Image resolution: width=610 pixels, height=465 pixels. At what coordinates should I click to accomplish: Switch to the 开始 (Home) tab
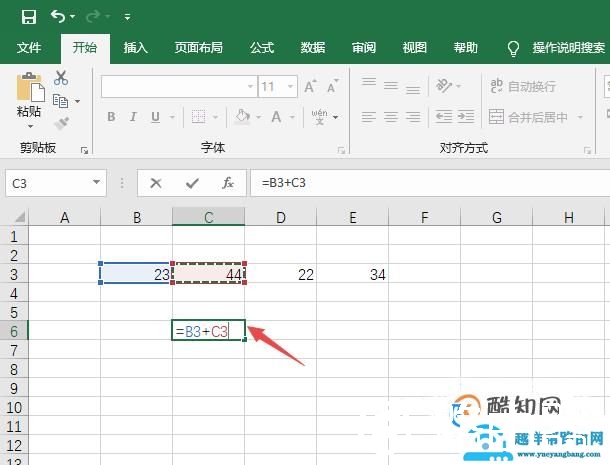click(85, 47)
